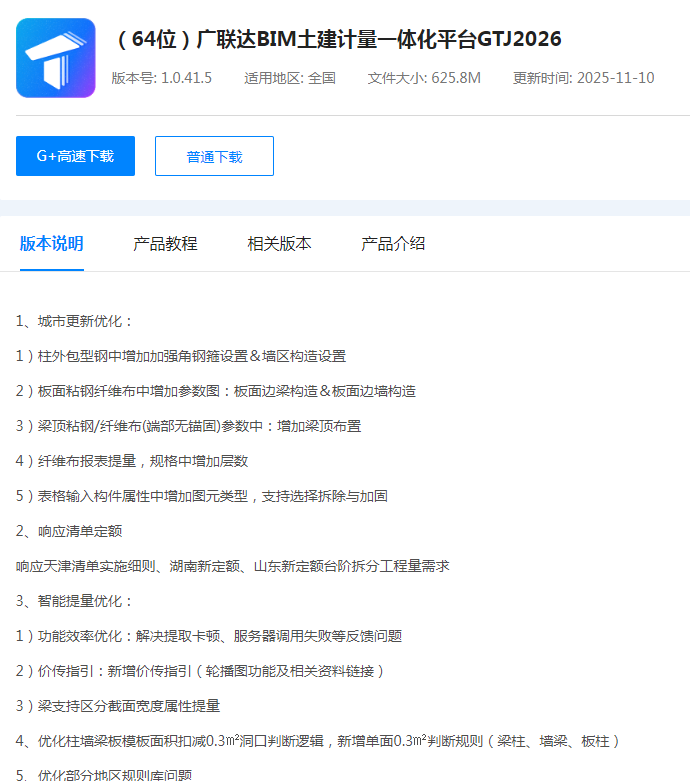This screenshot has width=690, height=781.
Task: Choose the 普通下载 option
Action: 214,156
